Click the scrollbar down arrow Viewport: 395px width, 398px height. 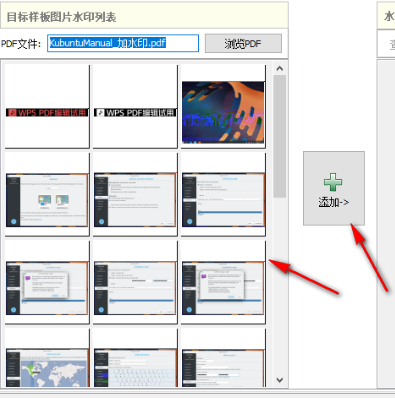pyautogui.click(x=280, y=380)
